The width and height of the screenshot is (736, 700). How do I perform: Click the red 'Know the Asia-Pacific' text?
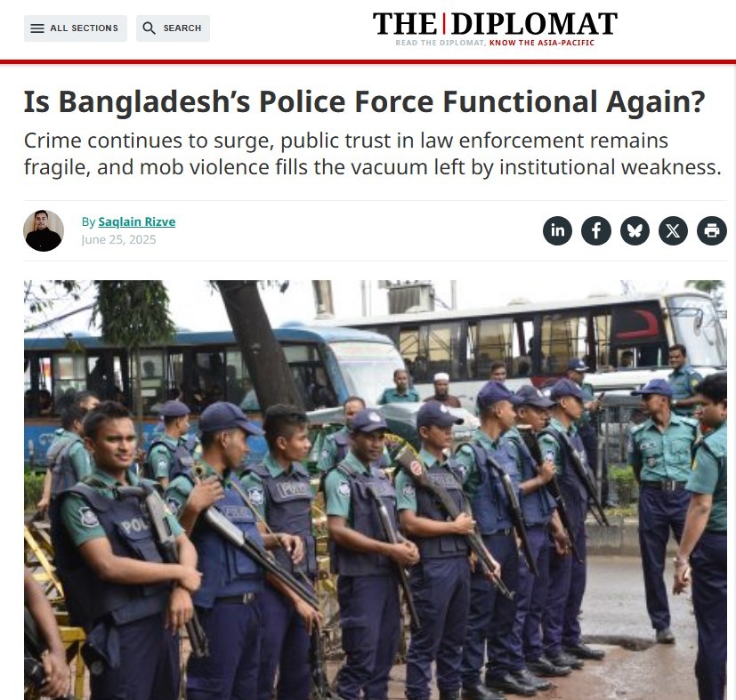pos(542,43)
